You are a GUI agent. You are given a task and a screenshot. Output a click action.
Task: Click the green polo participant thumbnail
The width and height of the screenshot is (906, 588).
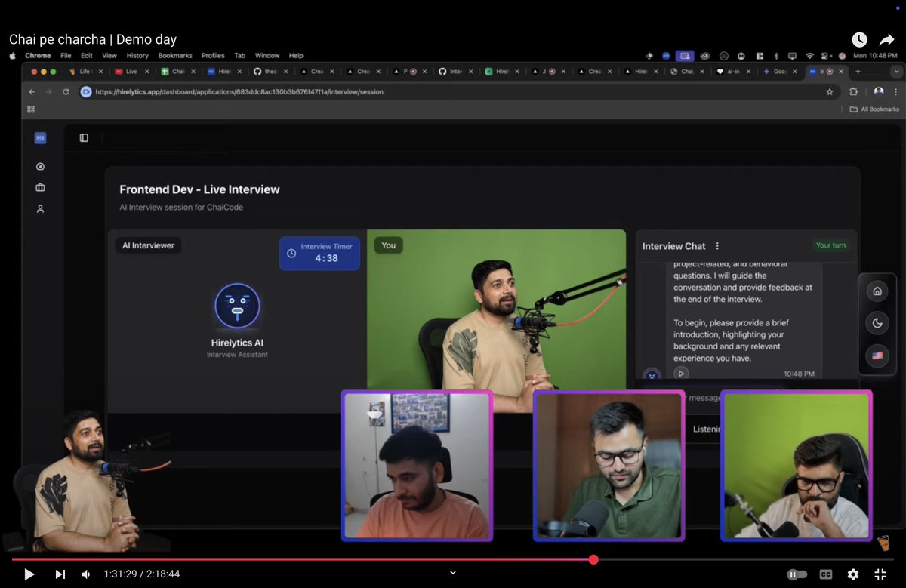[x=609, y=466]
